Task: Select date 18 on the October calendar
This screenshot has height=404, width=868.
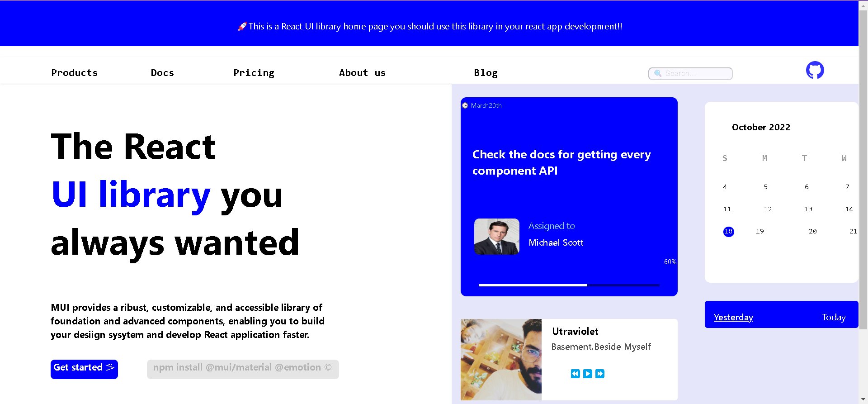Action: point(728,231)
